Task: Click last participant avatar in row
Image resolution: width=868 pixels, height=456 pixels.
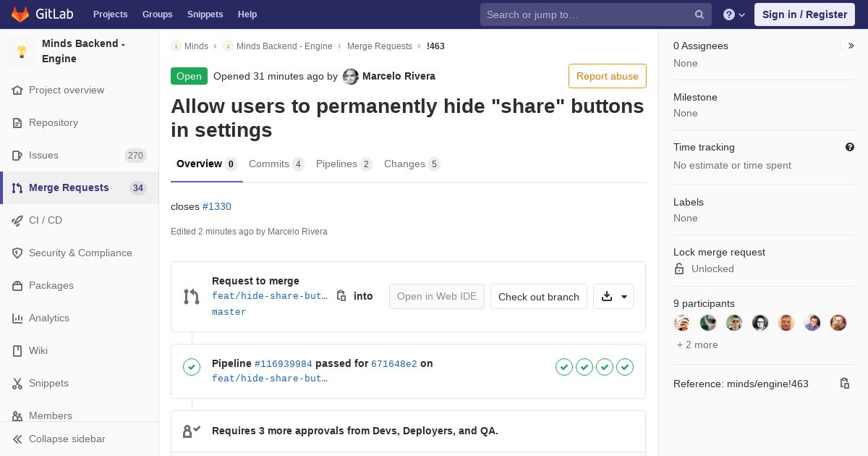Action: pyautogui.click(x=838, y=323)
